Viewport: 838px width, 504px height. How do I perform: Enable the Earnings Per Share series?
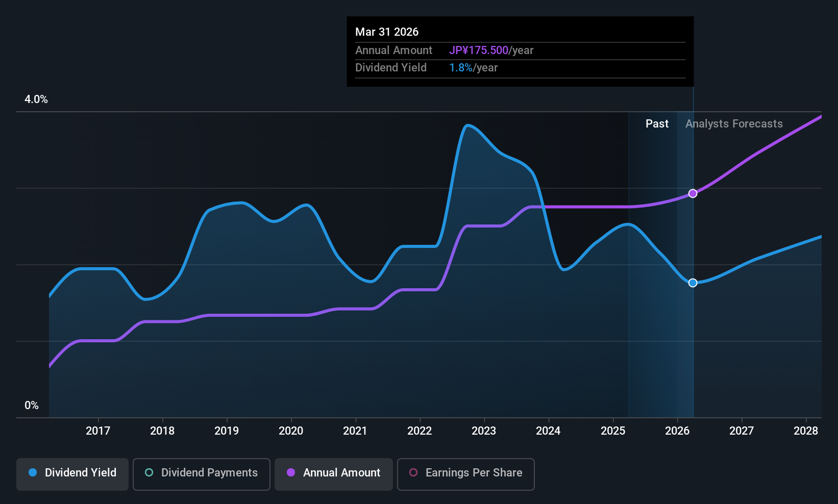[466, 474]
